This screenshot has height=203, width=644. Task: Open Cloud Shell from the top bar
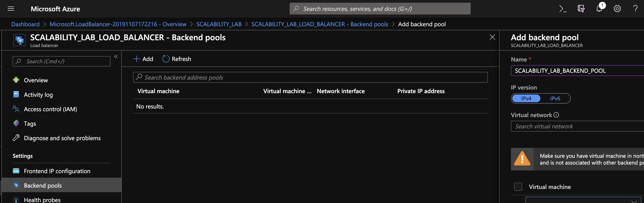tap(563, 9)
